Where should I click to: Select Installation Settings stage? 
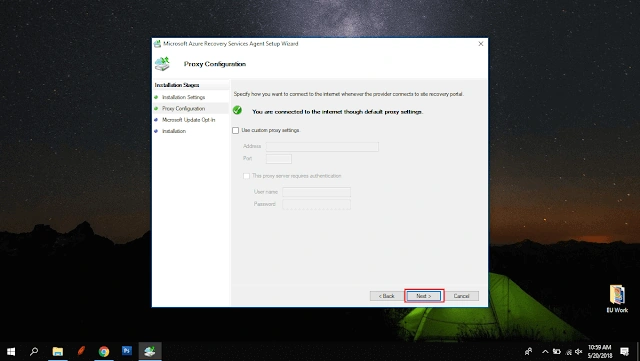(x=183, y=97)
